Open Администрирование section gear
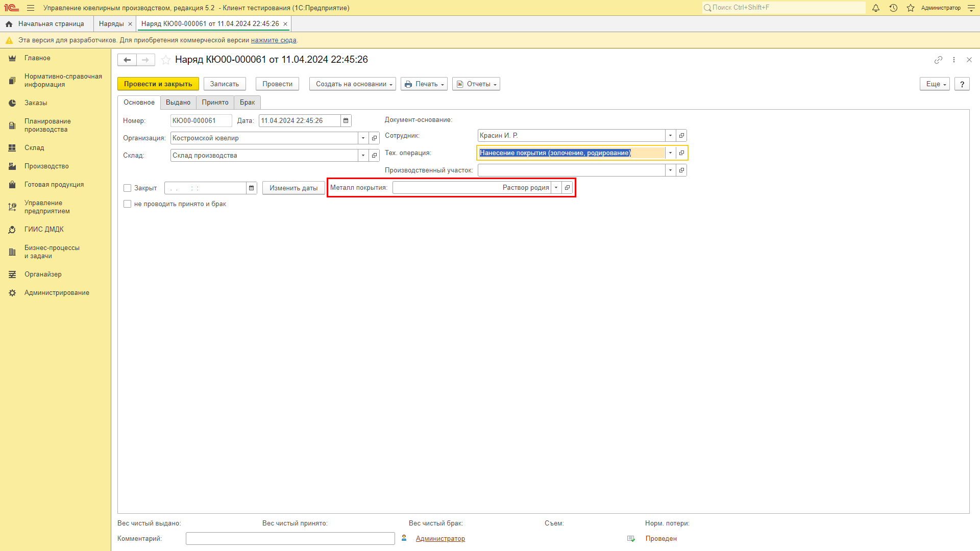The height and width of the screenshot is (551, 980). coord(12,293)
